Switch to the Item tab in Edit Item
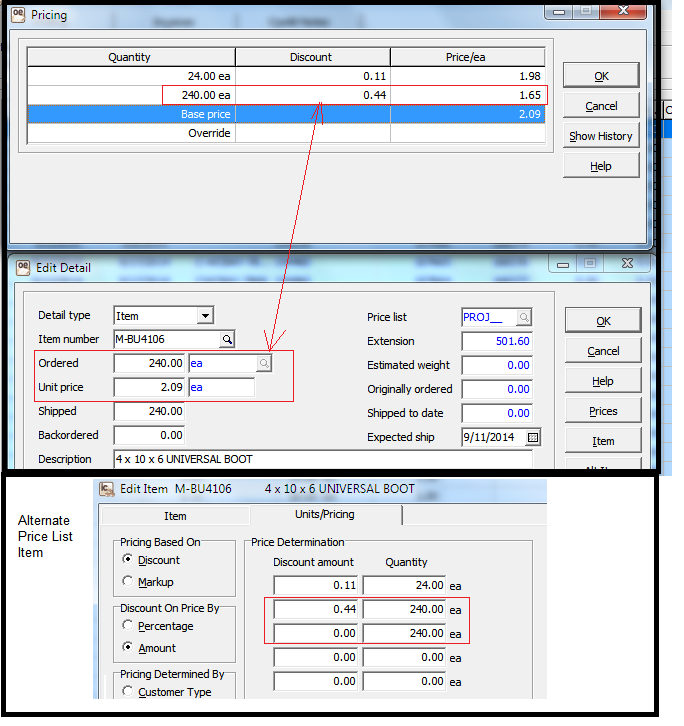The width and height of the screenshot is (684, 726). (175, 516)
